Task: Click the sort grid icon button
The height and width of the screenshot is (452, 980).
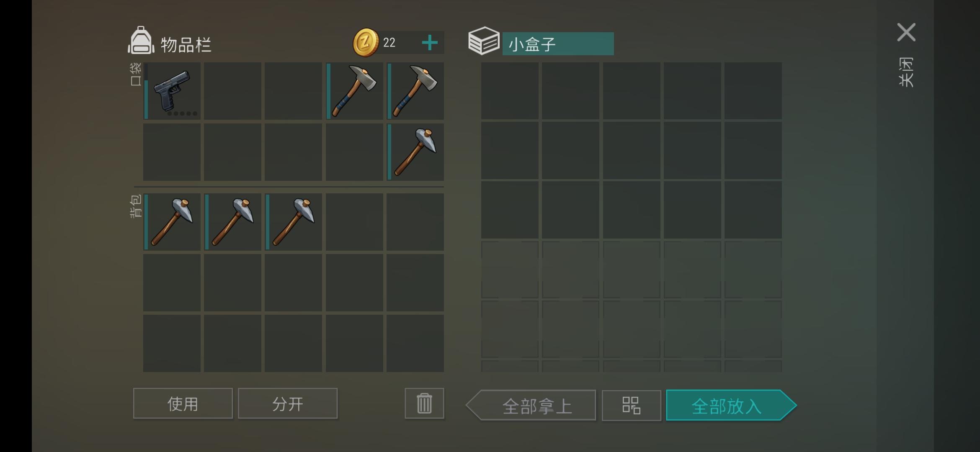Action: click(631, 405)
